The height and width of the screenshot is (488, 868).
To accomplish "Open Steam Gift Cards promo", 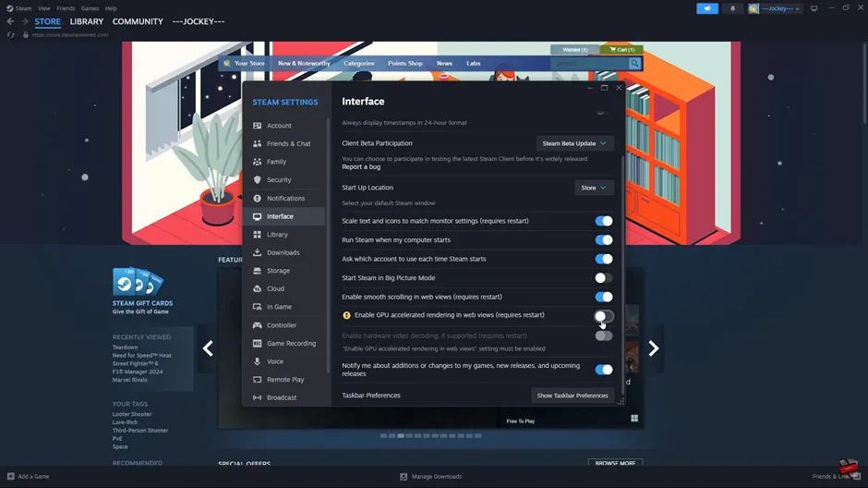I will [x=142, y=291].
